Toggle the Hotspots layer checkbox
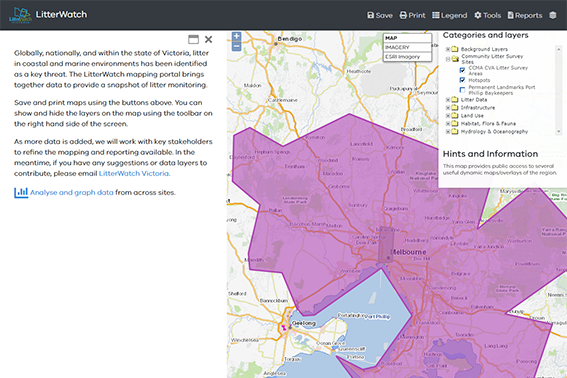Image resolution: width=567 pixels, height=378 pixels. pos(462,80)
